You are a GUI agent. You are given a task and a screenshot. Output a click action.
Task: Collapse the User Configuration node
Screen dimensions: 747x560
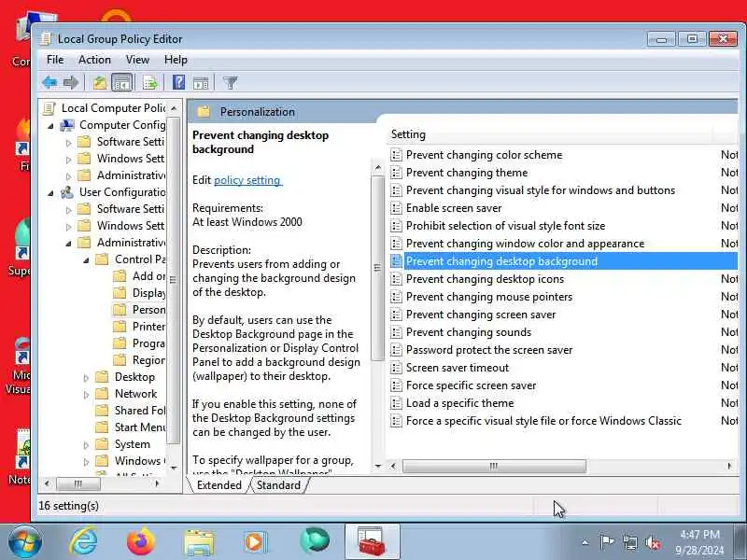pos(50,193)
